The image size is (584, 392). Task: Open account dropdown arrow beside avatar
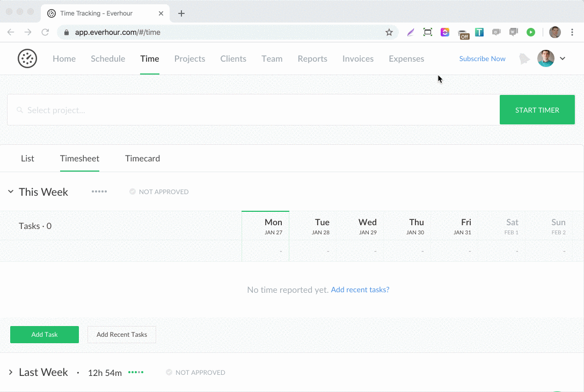tap(563, 58)
